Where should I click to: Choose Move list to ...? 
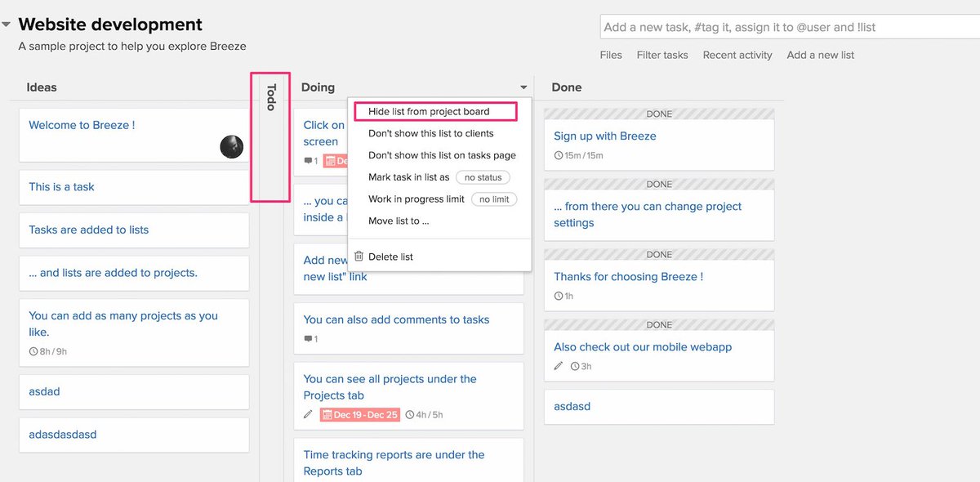coord(399,221)
